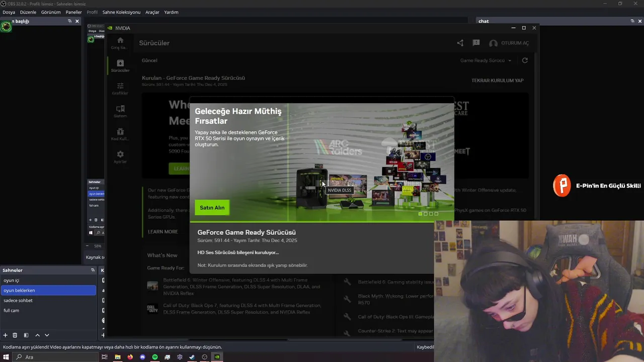Open the Yardım menu

171,12
